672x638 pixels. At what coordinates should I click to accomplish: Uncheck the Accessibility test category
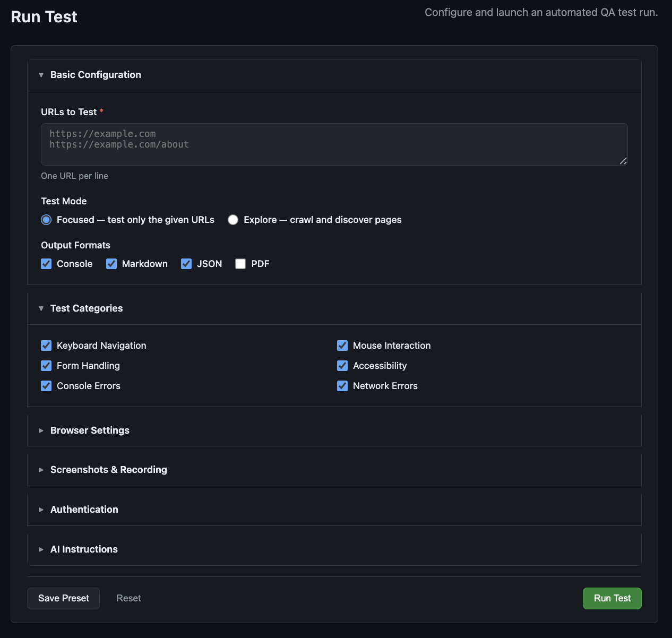pyautogui.click(x=342, y=366)
